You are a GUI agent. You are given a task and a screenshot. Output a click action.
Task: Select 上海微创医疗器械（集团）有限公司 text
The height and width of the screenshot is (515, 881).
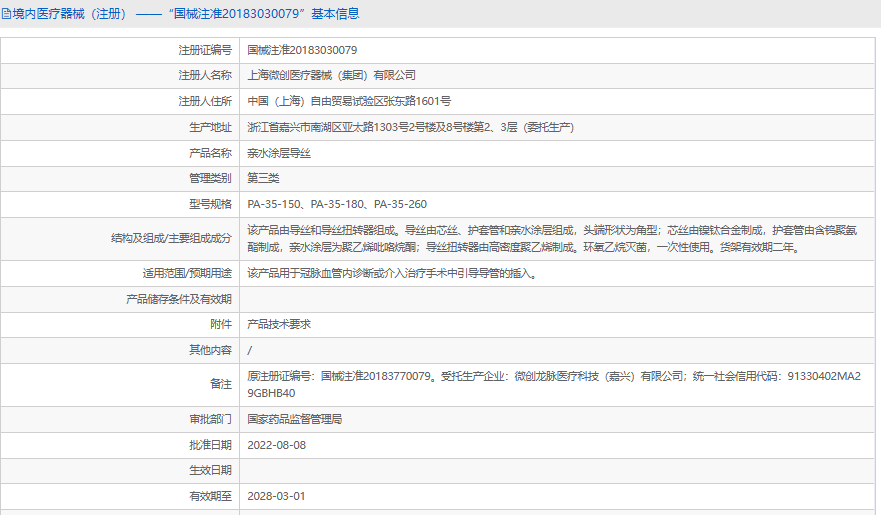pyautogui.click(x=331, y=75)
